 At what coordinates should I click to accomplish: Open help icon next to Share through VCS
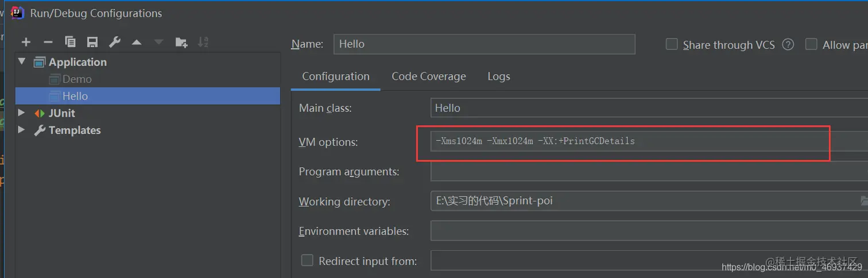point(788,44)
